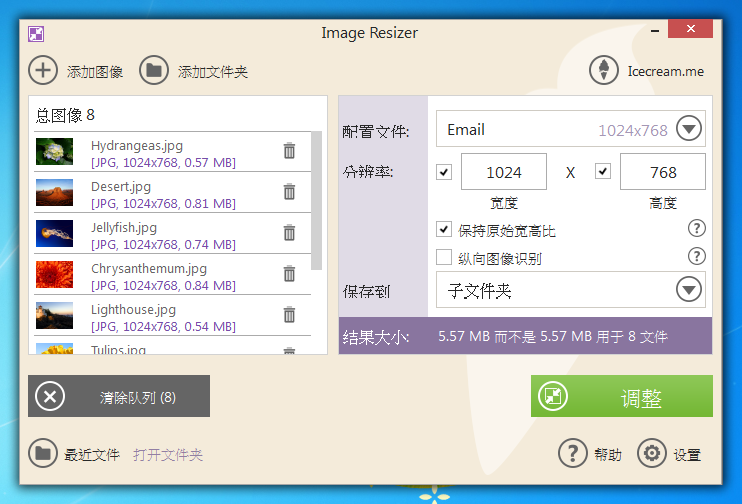This screenshot has width=742, height=504.
Task: Delete Jellyfish.jpg from the queue
Action: [289, 233]
